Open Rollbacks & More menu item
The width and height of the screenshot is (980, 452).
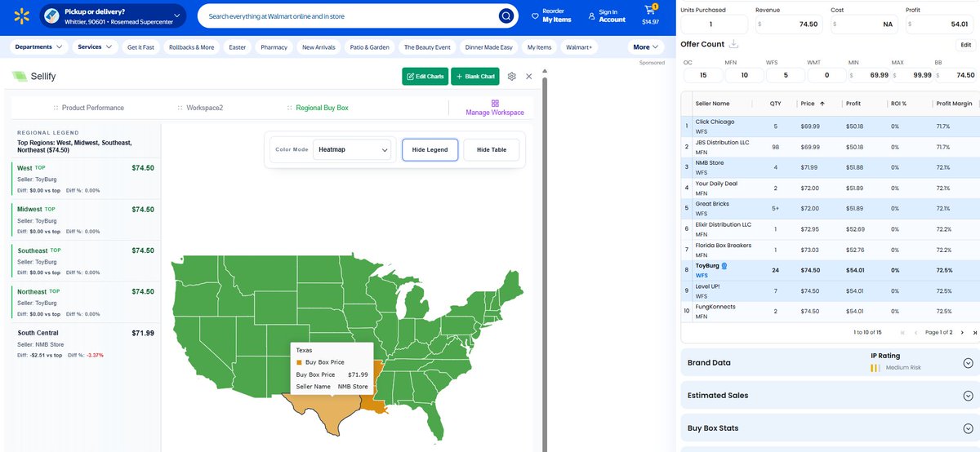[192, 47]
